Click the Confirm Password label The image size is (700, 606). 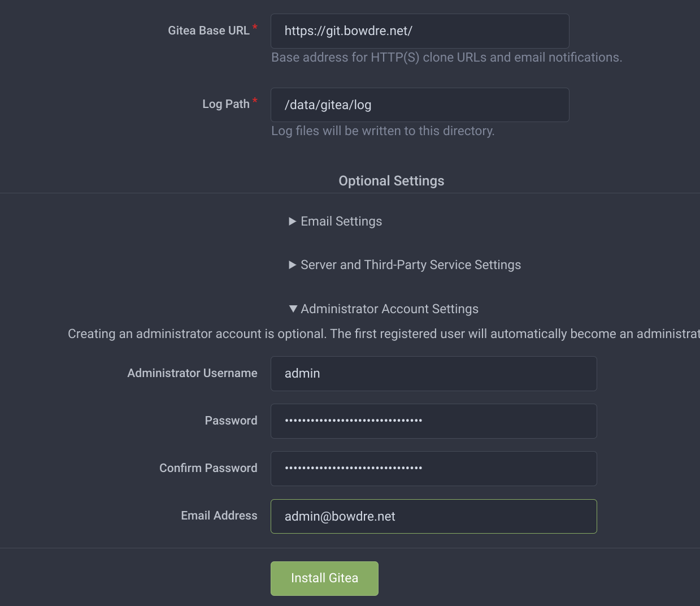pos(208,469)
